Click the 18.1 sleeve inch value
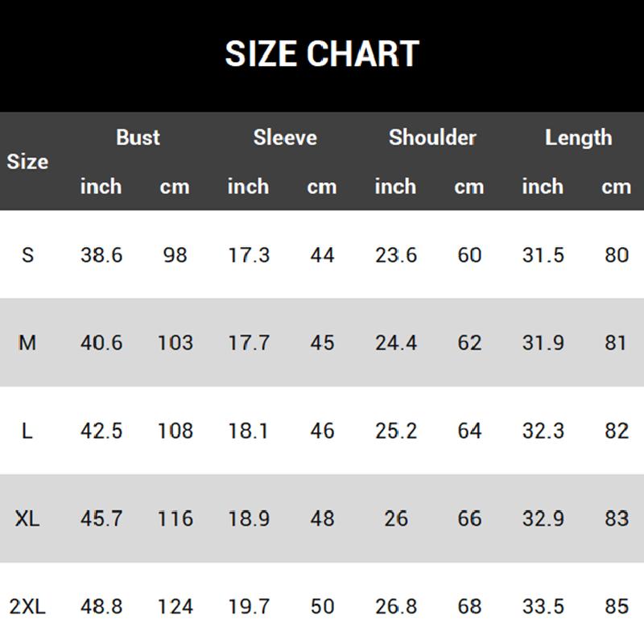Image resolution: width=644 pixels, height=644 pixels. click(x=248, y=431)
